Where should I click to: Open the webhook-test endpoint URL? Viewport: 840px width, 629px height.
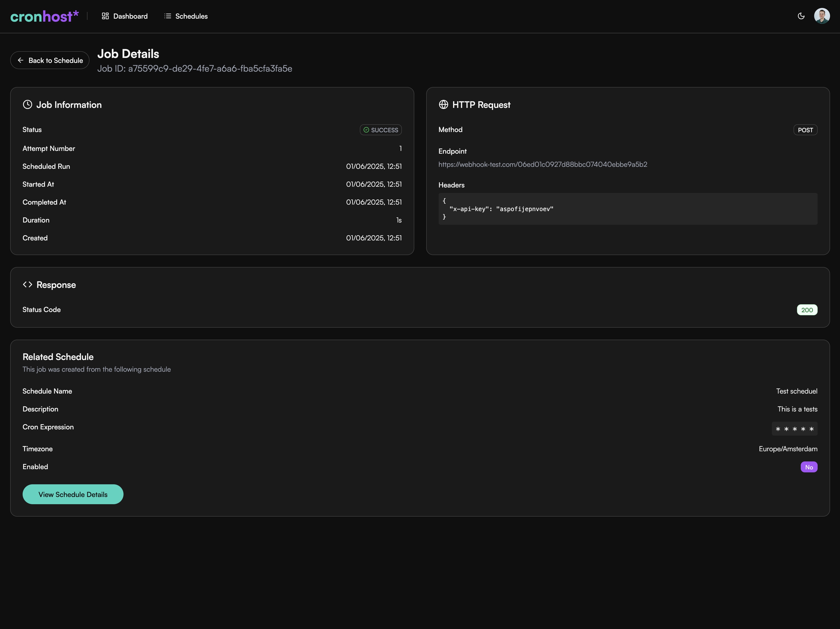click(543, 165)
